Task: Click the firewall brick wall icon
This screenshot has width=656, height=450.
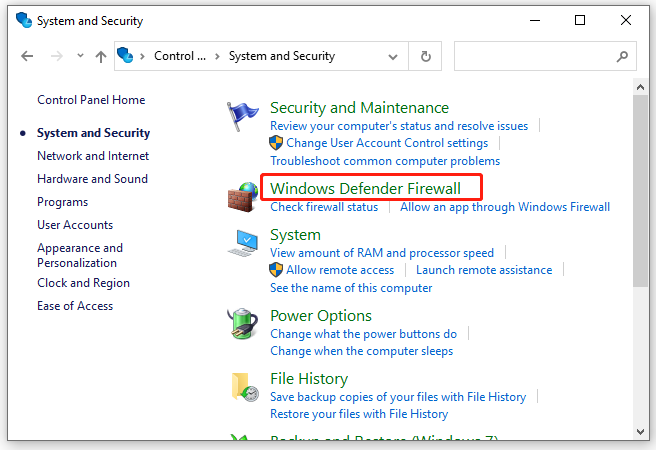Action: [x=243, y=197]
